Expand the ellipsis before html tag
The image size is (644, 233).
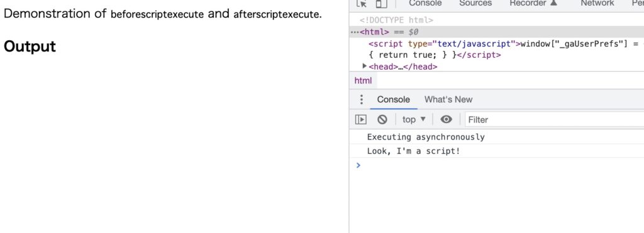pos(355,32)
